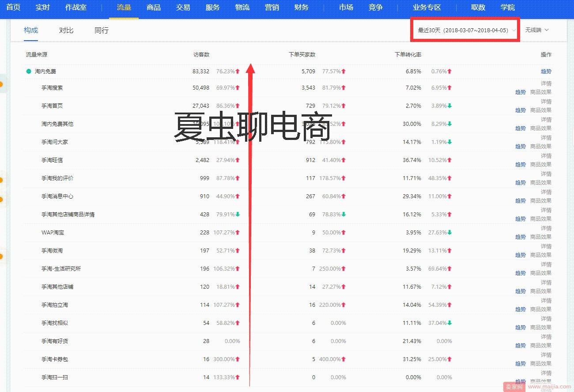Click the red up arrow beside 76.23%

click(x=238, y=72)
